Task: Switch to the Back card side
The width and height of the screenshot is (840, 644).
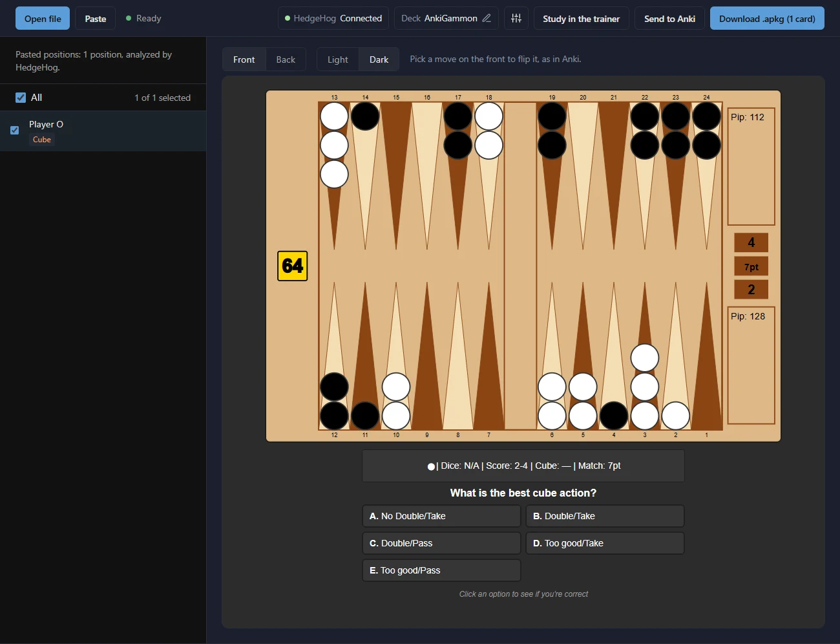Action: tap(286, 59)
